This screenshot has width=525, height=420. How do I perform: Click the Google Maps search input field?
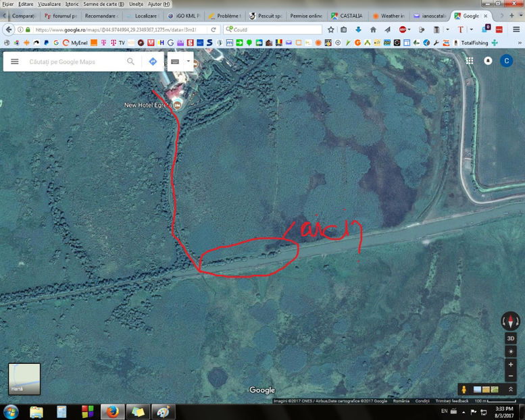pos(74,61)
